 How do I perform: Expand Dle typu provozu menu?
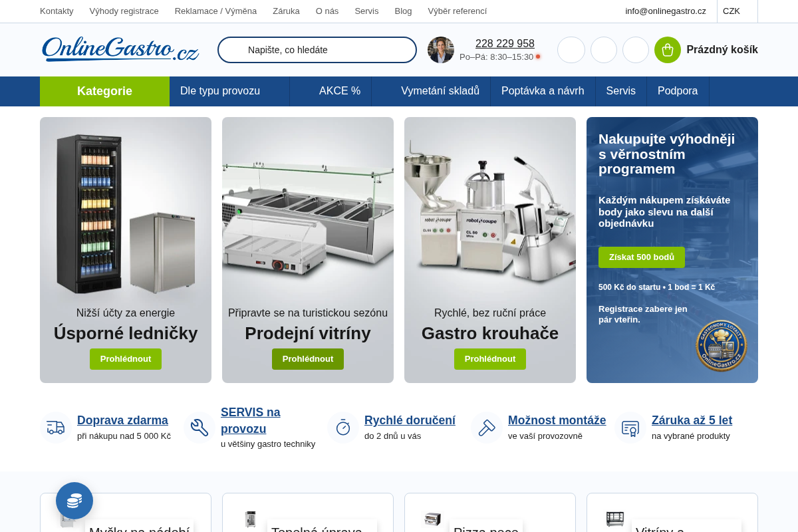pos(229,91)
